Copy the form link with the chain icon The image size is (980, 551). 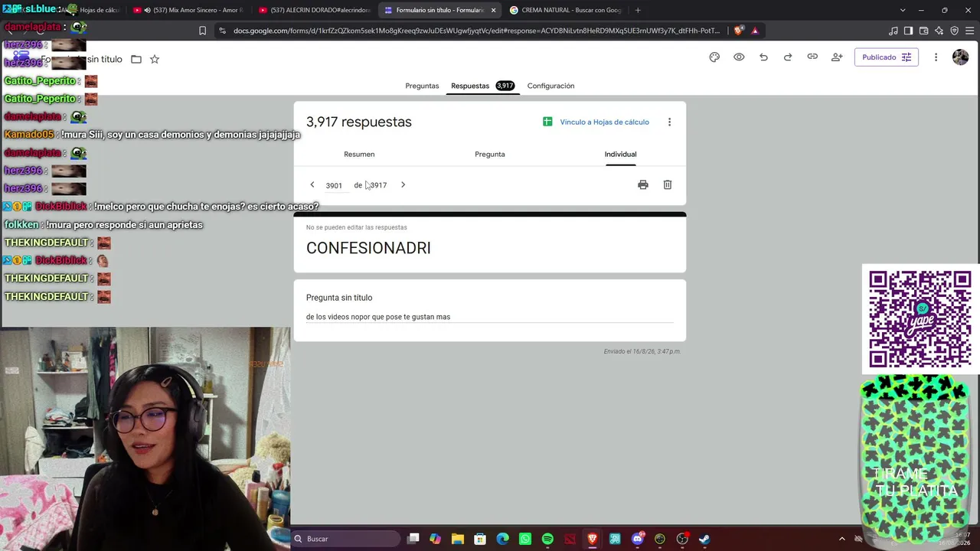(x=812, y=57)
